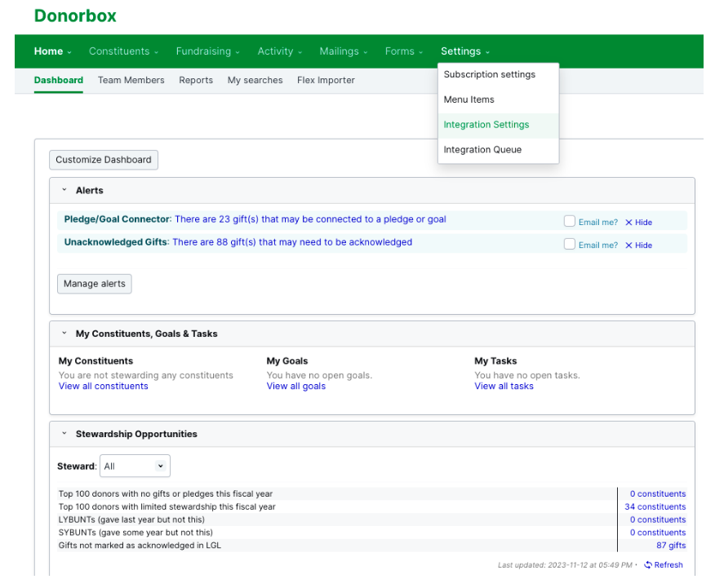Click Email me? link for Pledge/Goal Connector
The image size is (715, 588).
tap(597, 223)
